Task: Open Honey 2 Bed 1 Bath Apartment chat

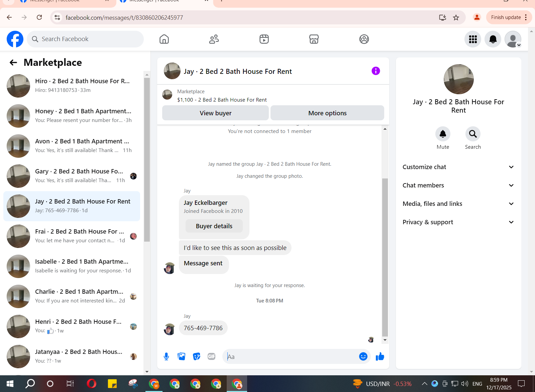Action: (x=72, y=116)
